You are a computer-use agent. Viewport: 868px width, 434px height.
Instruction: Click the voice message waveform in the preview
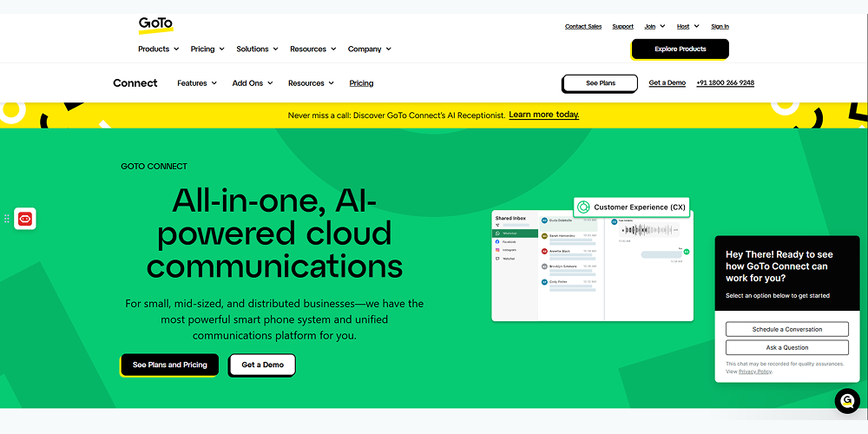pos(648,229)
